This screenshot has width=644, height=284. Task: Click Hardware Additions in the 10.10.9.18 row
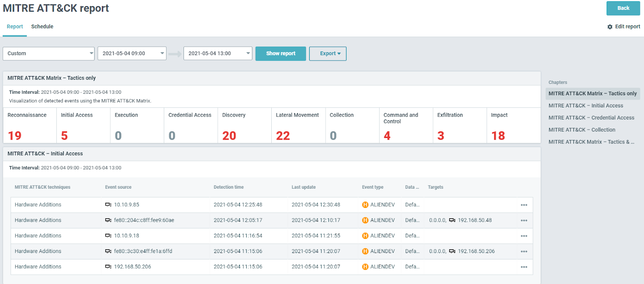38,236
